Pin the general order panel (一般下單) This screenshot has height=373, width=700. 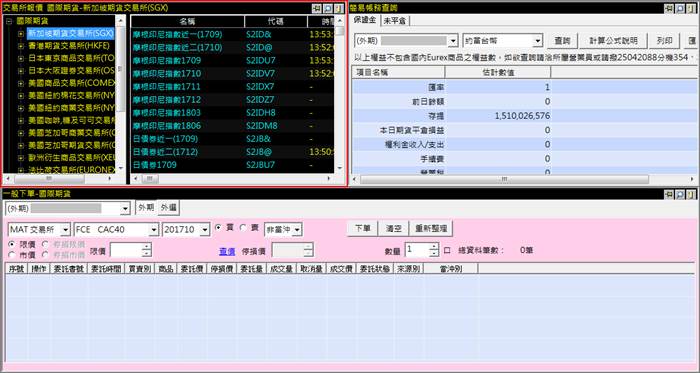(x=669, y=194)
